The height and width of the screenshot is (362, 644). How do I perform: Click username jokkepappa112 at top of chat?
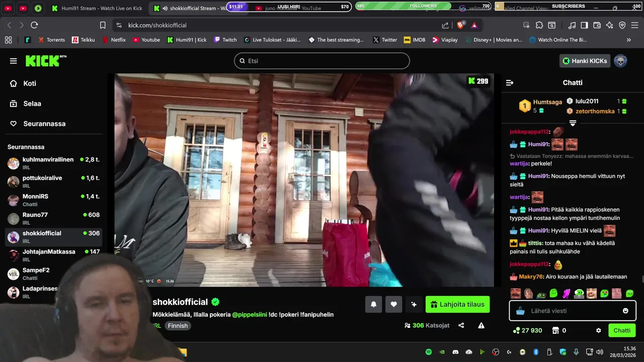(529, 132)
